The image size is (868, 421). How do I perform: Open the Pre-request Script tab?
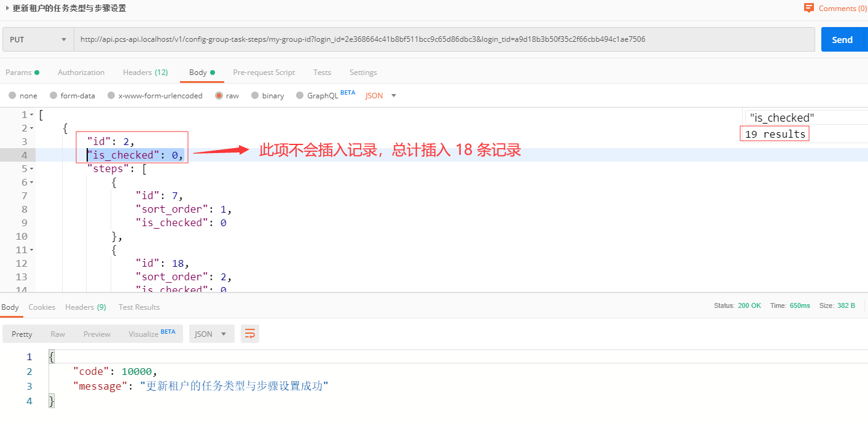[x=264, y=72]
